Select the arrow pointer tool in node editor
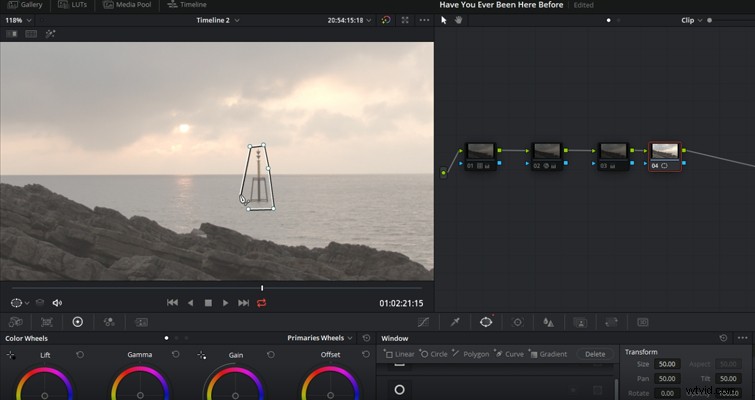Screen dimensions: 755x400 pyautogui.click(x=444, y=20)
